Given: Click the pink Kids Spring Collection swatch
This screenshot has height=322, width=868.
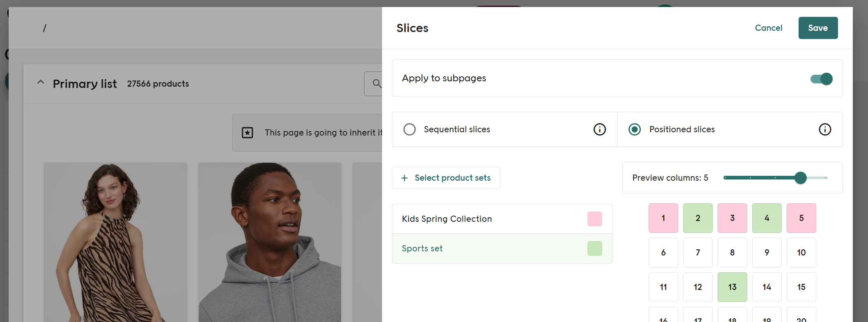Looking at the screenshot, I should 594,219.
